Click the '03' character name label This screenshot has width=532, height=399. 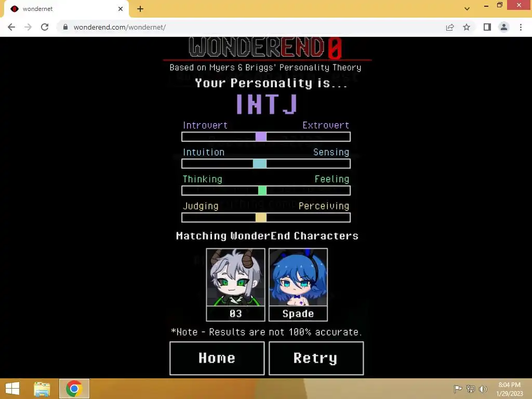(235, 313)
